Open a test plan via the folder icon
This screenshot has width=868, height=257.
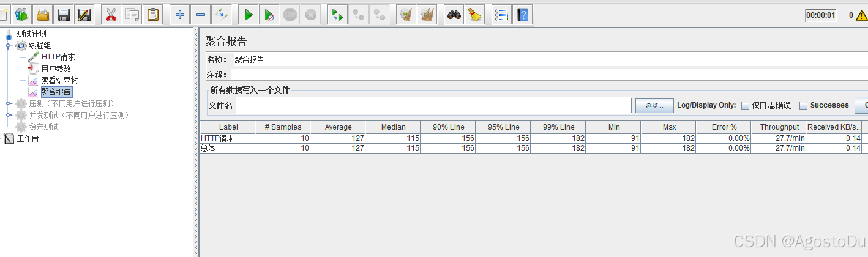42,14
